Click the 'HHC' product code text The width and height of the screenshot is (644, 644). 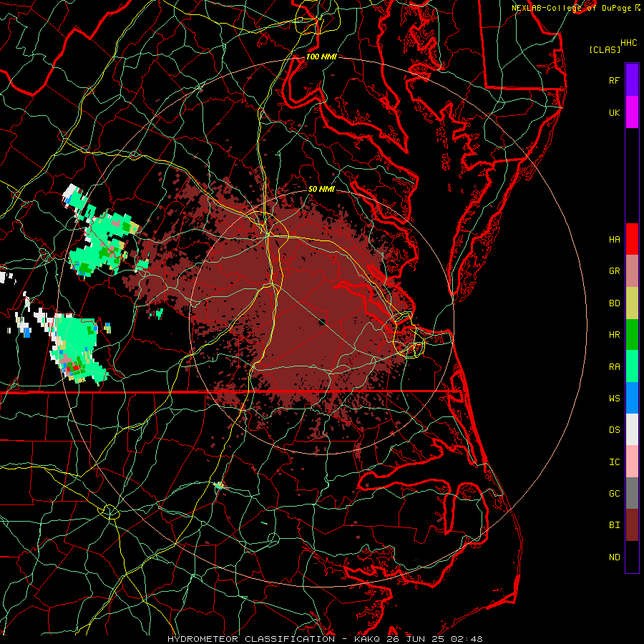(628, 43)
